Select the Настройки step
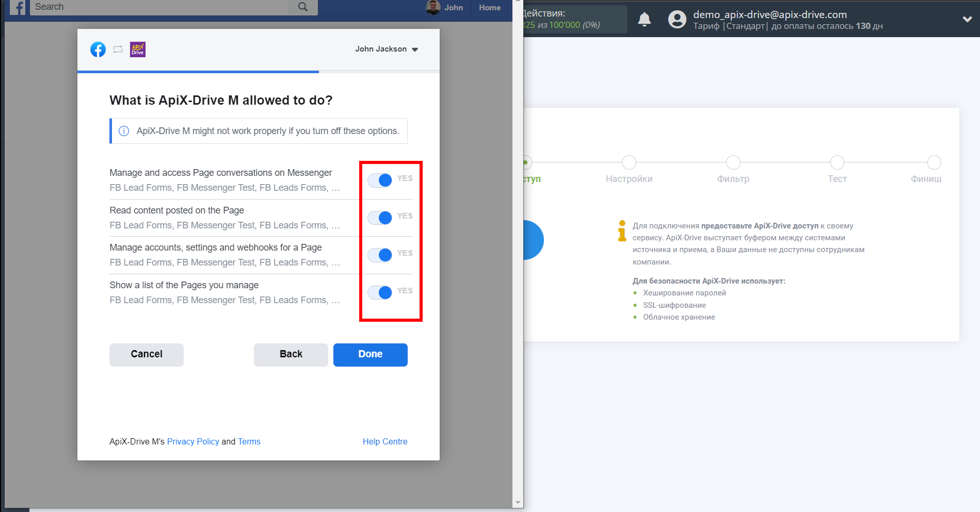Viewport: 980px width, 512px height. point(629,179)
